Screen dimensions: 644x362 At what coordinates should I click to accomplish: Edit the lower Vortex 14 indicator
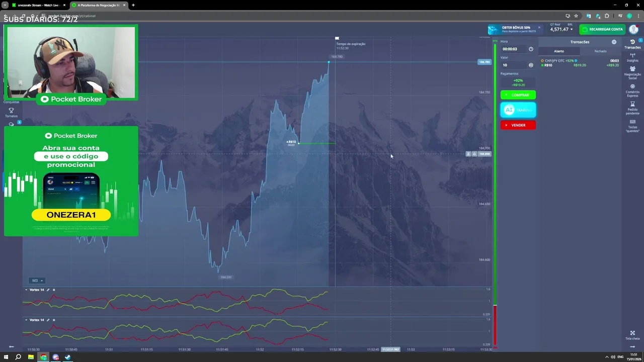pos(48,320)
